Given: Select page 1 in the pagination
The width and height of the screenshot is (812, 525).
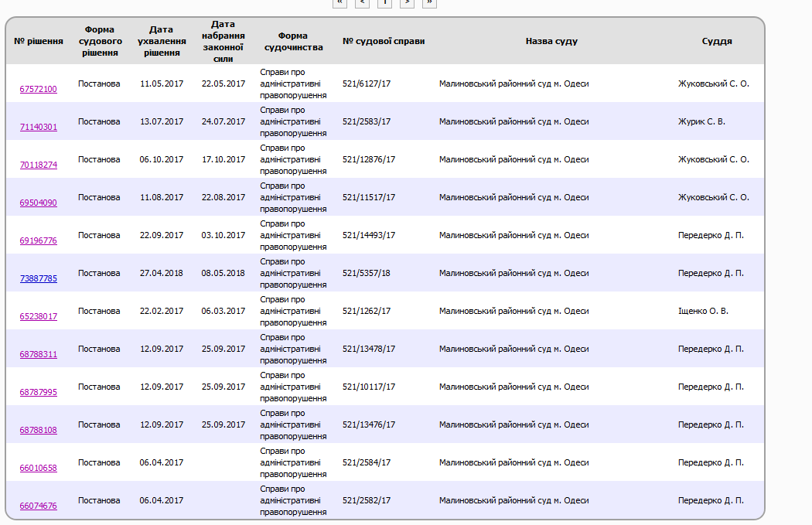Looking at the screenshot, I should click(384, 2).
